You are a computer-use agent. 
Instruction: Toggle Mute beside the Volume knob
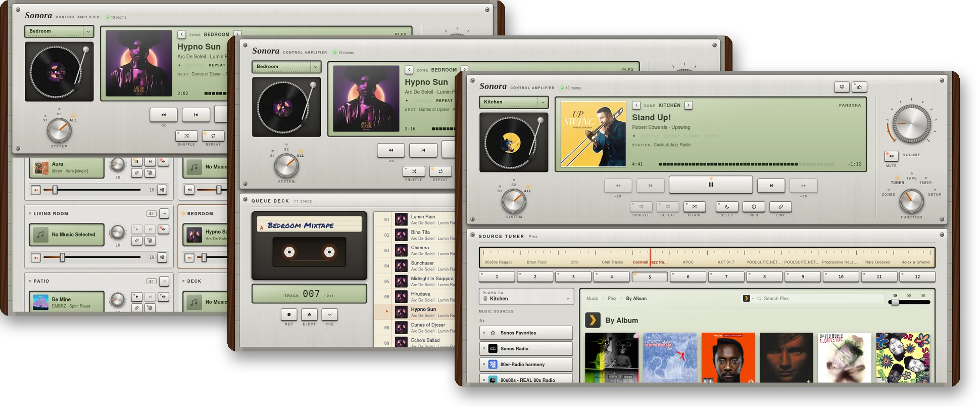pos(891,156)
